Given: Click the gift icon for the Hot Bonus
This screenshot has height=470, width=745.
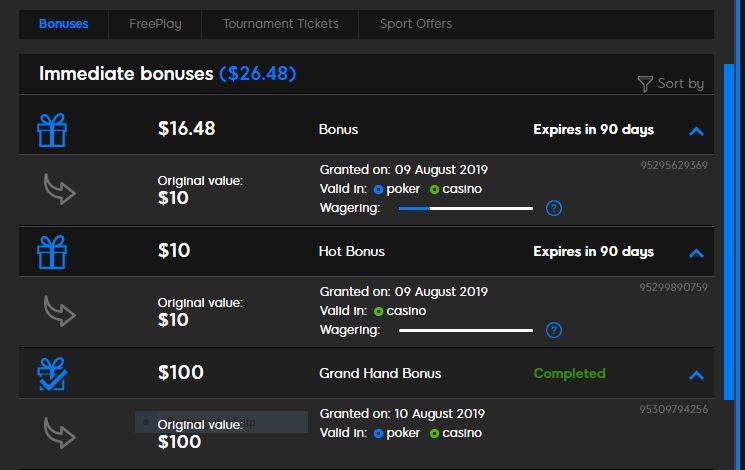Looking at the screenshot, I should click(x=52, y=252).
